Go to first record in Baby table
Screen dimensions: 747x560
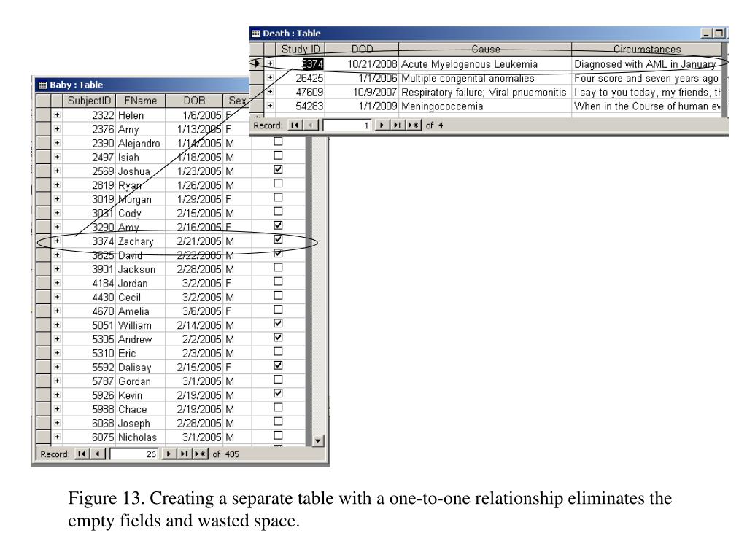pyautogui.click(x=82, y=454)
